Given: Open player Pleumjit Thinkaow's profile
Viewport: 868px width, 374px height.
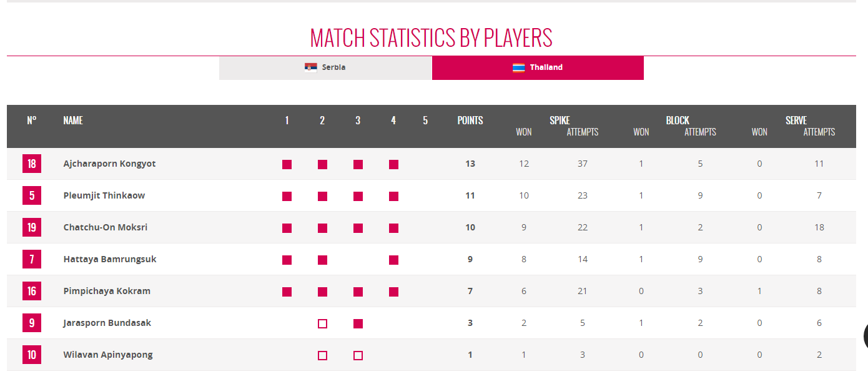Looking at the screenshot, I should click(104, 195).
